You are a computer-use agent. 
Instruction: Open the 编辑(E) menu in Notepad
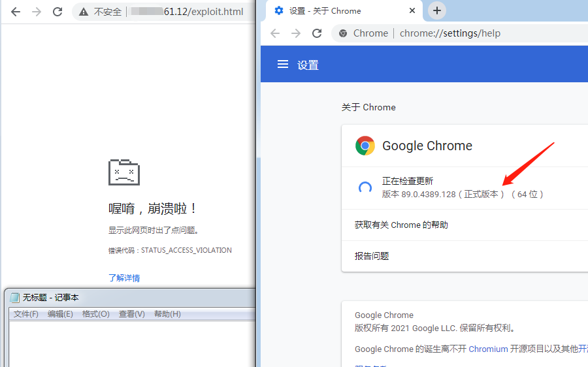click(x=60, y=314)
